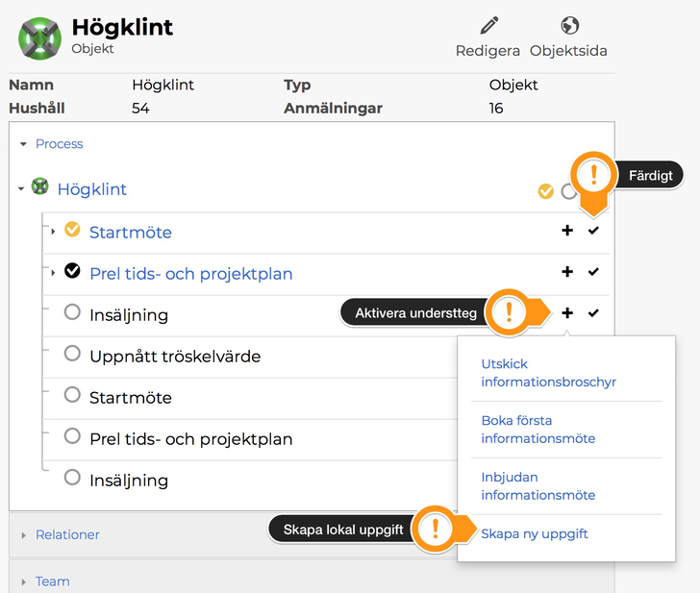Click the checkmark icon on Insäljning row
Screen dimensions: 700x593
point(593,313)
